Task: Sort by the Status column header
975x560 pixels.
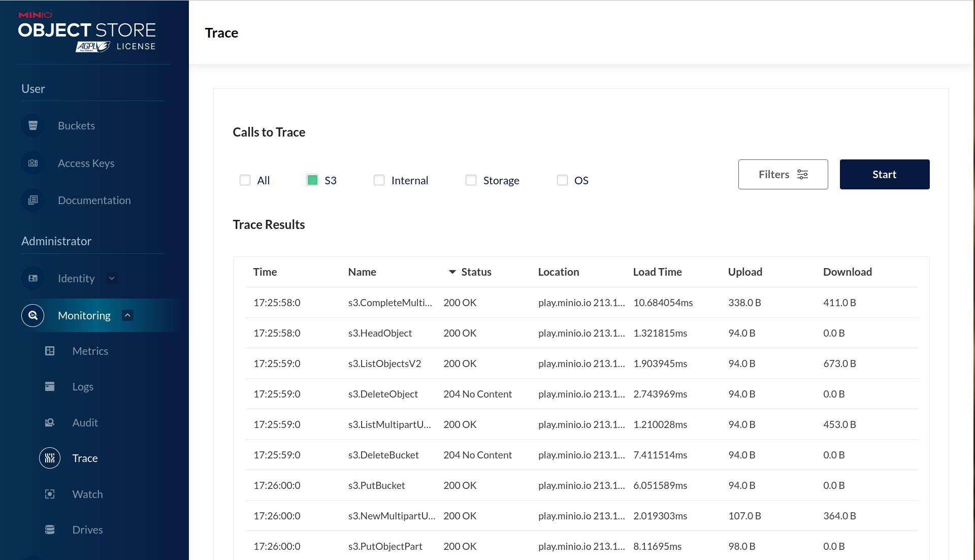Action: (476, 272)
